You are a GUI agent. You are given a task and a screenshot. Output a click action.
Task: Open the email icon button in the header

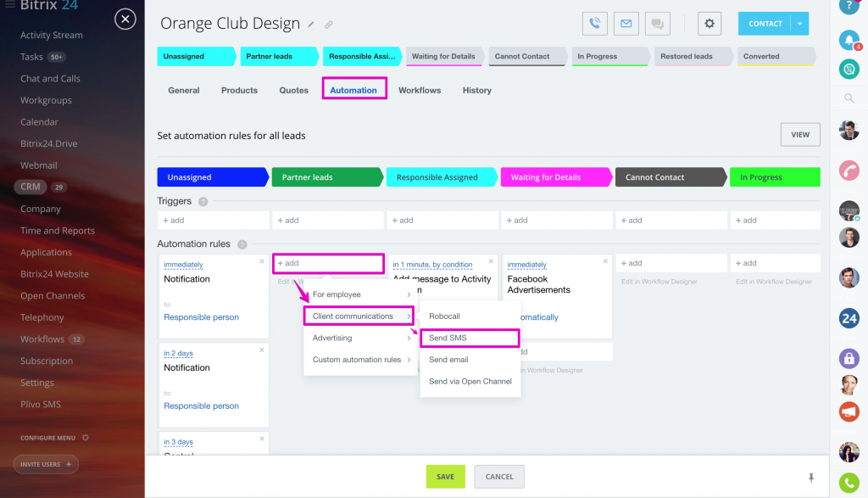626,24
